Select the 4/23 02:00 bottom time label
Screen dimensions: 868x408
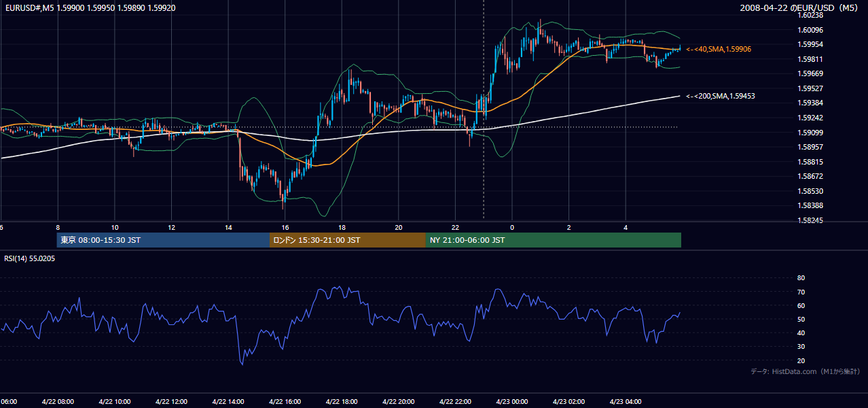[x=569, y=402]
